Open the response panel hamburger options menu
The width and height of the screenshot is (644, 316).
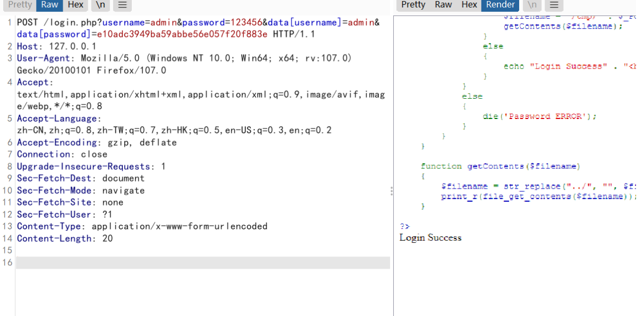click(554, 5)
